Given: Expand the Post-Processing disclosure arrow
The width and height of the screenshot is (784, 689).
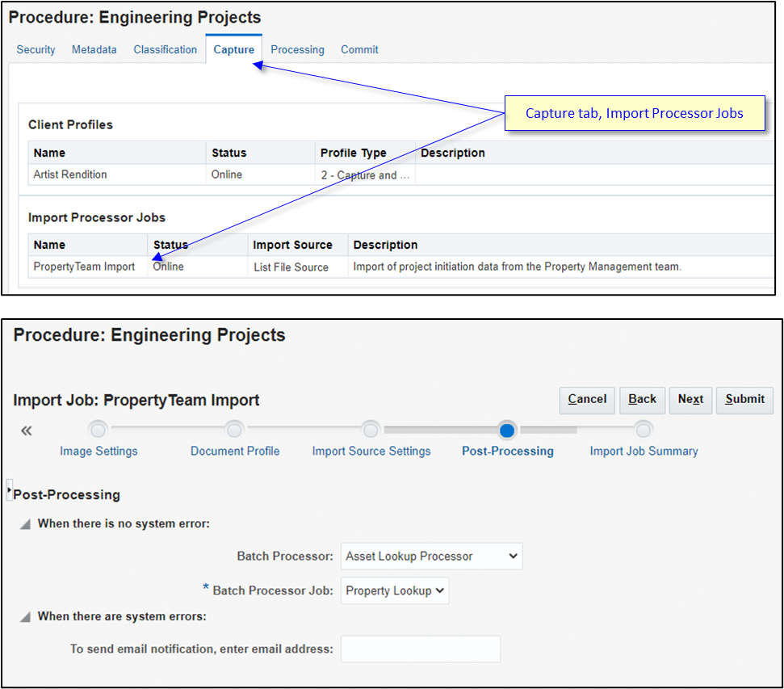Looking at the screenshot, I should (8, 488).
